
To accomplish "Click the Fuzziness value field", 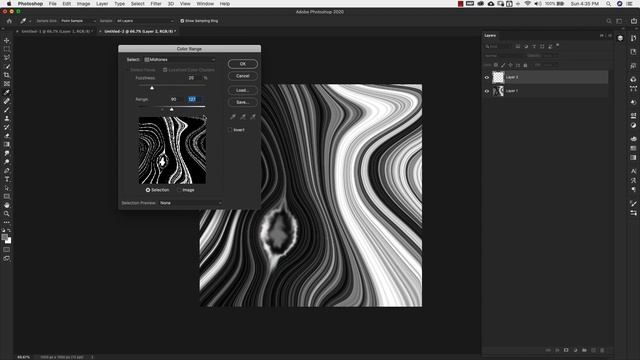I will [x=192, y=78].
